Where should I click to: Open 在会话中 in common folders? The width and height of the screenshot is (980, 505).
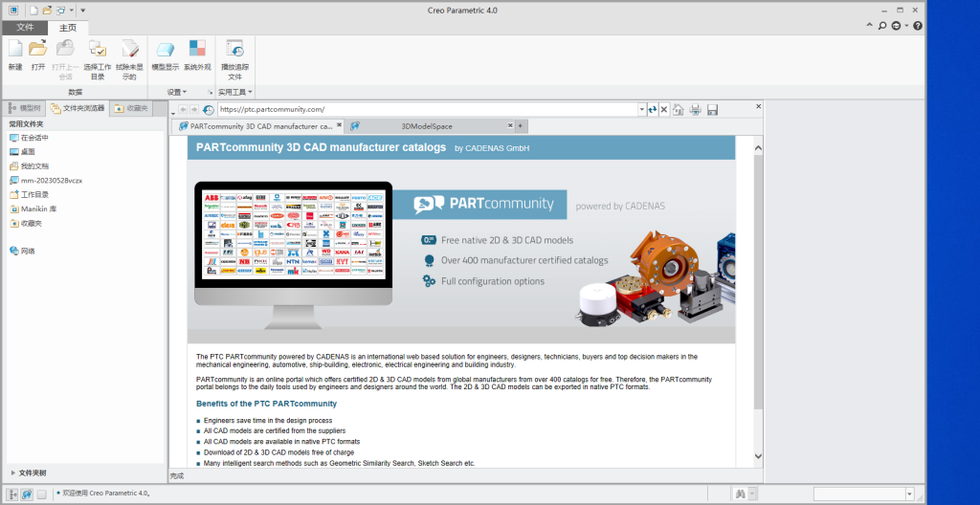pos(30,138)
